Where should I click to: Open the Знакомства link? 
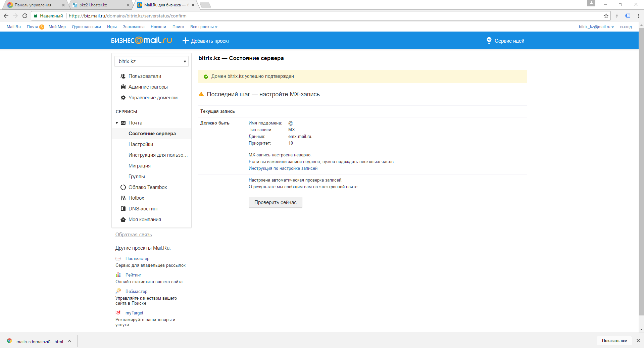click(134, 27)
